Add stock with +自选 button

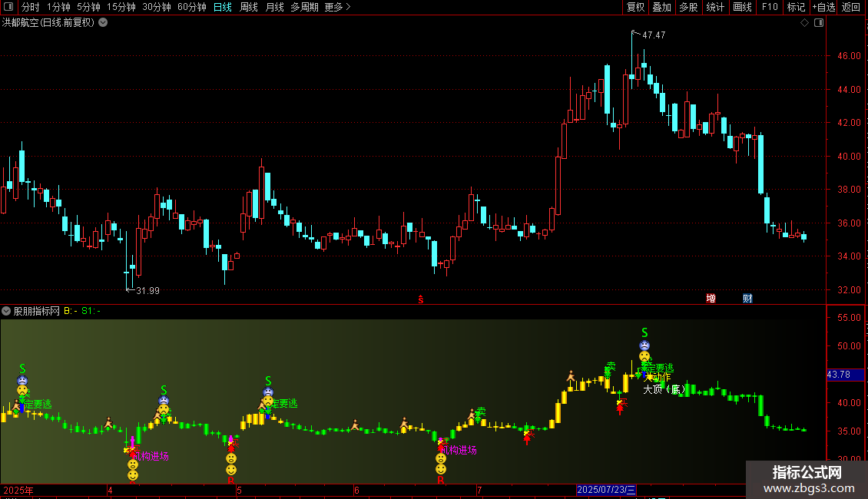point(823,7)
